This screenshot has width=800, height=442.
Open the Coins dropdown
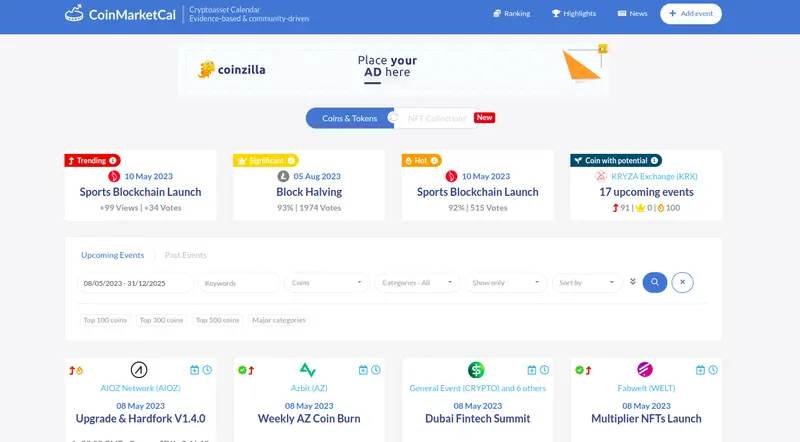point(327,283)
